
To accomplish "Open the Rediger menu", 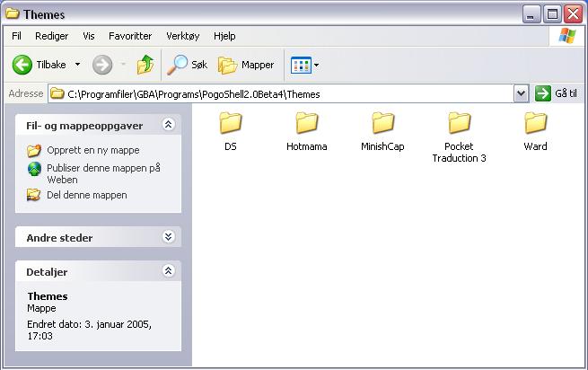I will tap(52, 36).
